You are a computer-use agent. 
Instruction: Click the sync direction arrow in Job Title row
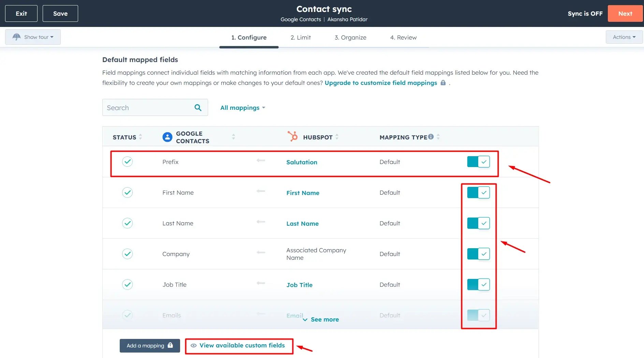click(x=261, y=283)
